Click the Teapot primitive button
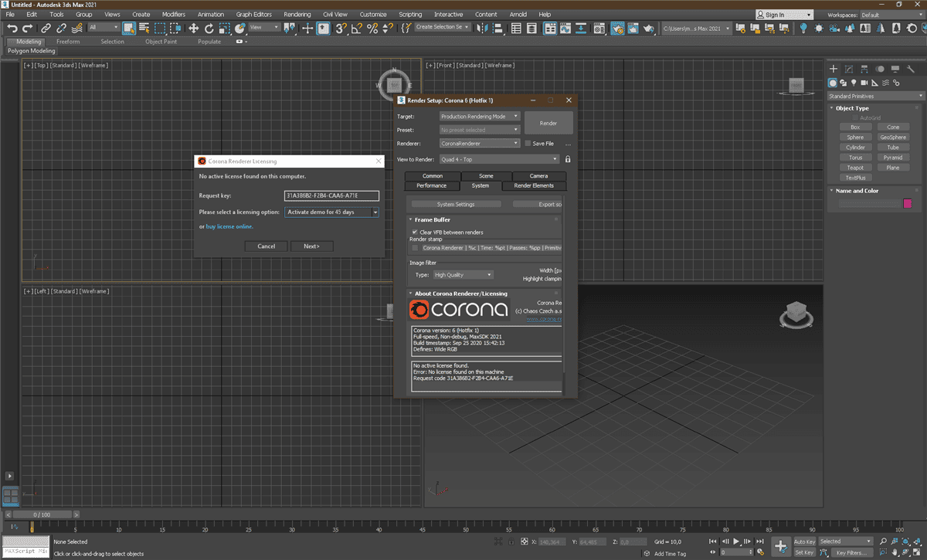 tap(855, 167)
